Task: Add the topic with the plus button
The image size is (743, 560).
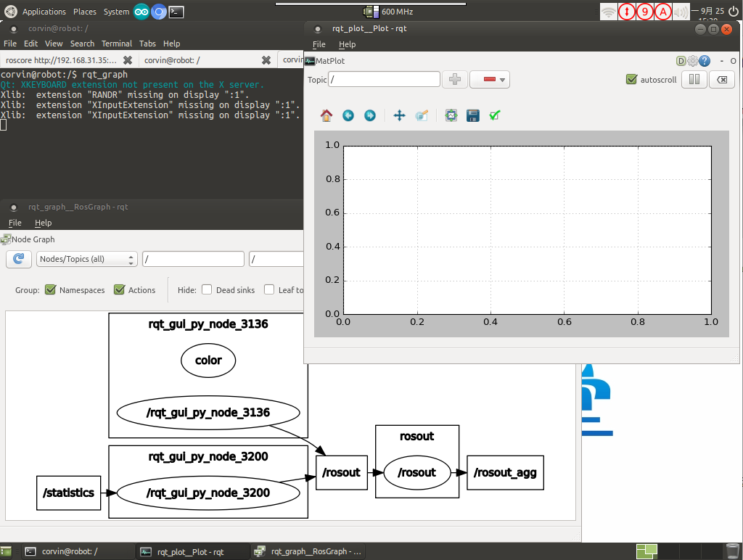Action: pyautogui.click(x=455, y=80)
